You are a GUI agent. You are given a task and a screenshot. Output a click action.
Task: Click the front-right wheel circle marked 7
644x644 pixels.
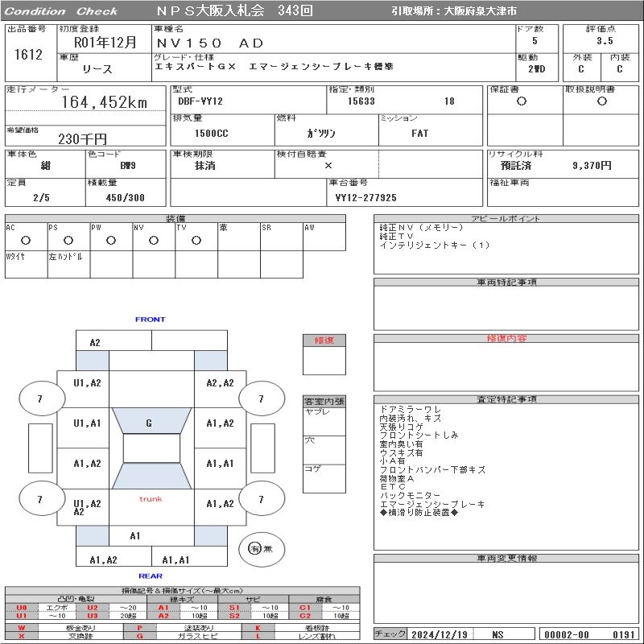pos(261,398)
